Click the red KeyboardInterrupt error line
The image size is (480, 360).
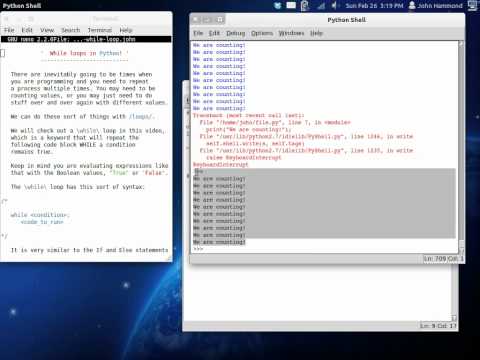tap(220, 165)
